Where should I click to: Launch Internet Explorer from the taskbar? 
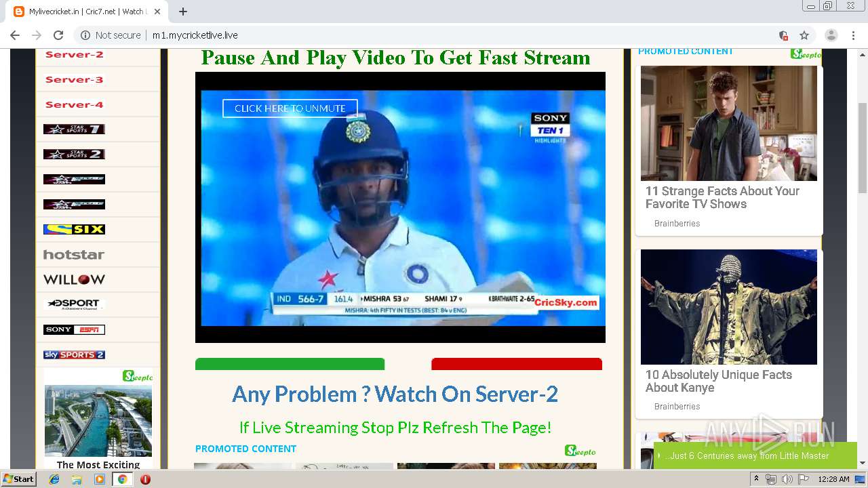pyautogui.click(x=54, y=479)
